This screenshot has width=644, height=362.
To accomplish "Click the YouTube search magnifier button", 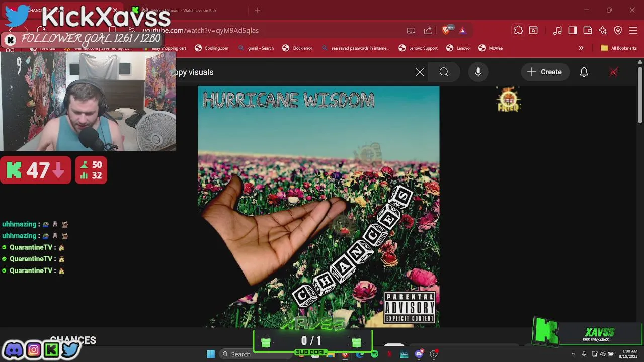I will [x=444, y=72].
